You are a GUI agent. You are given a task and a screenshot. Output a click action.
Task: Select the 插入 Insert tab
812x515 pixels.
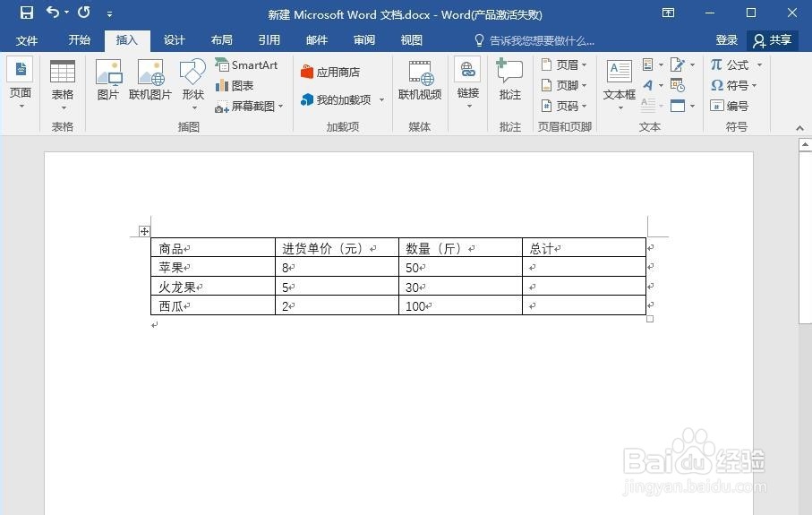[x=127, y=40]
